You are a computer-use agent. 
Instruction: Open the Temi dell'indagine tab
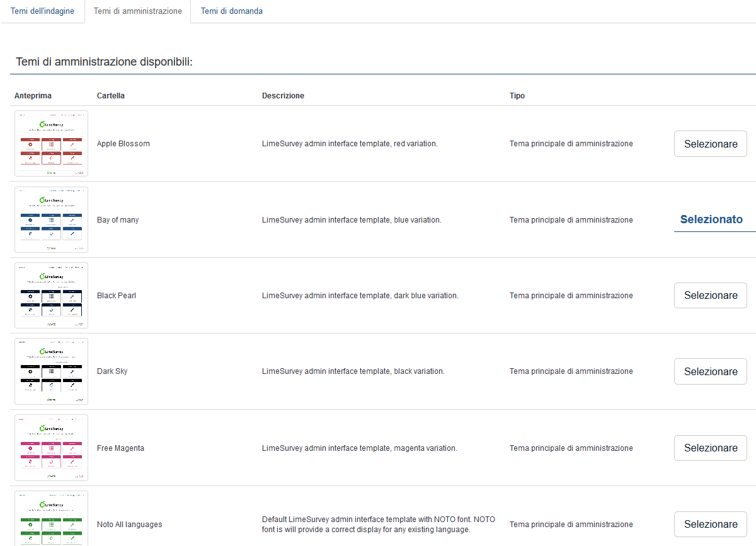click(42, 11)
